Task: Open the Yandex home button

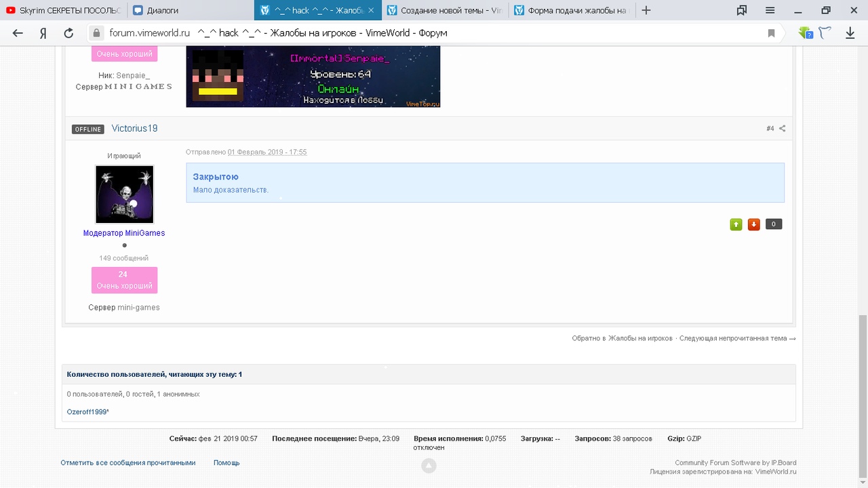Action: pos(43,33)
